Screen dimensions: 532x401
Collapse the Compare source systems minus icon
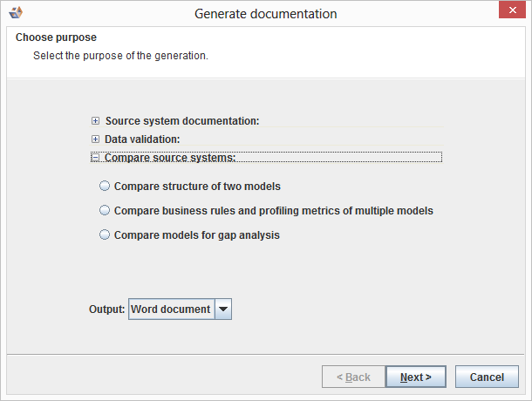click(x=96, y=158)
